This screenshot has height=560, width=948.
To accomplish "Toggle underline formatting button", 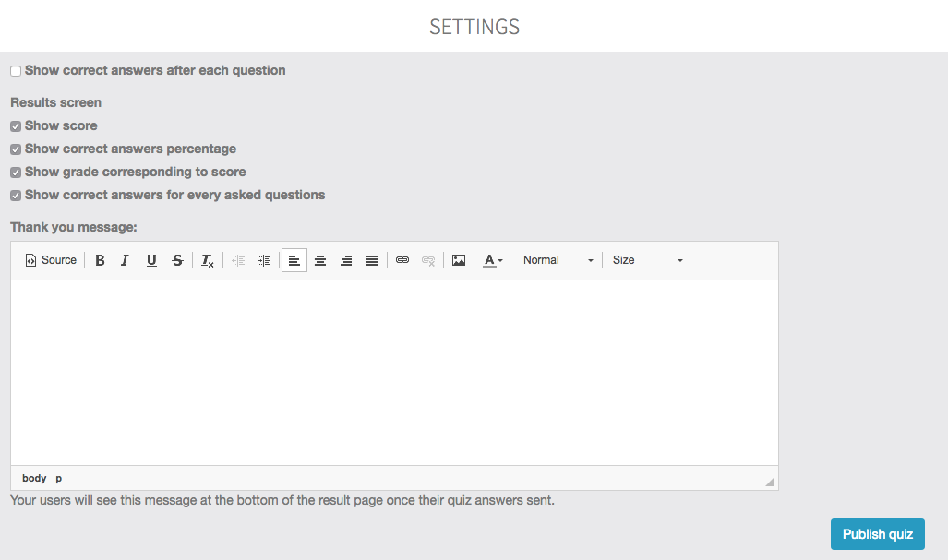I will [151, 260].
